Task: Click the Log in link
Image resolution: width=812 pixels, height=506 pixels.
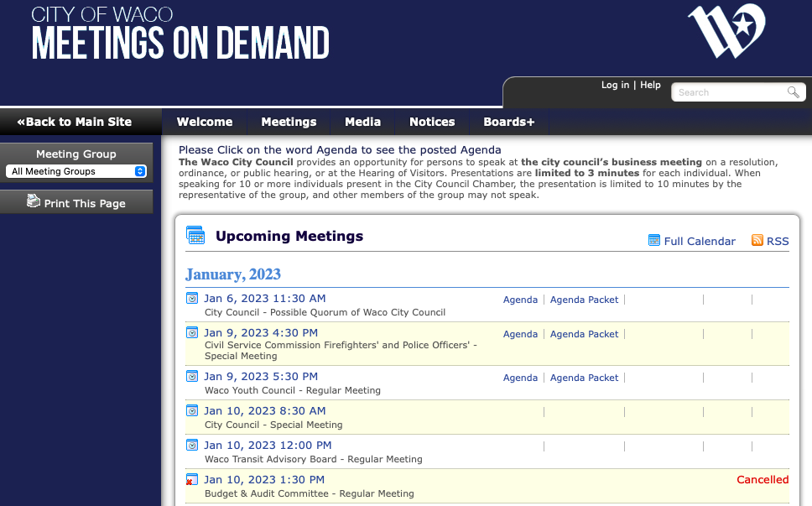Action: 615,85
